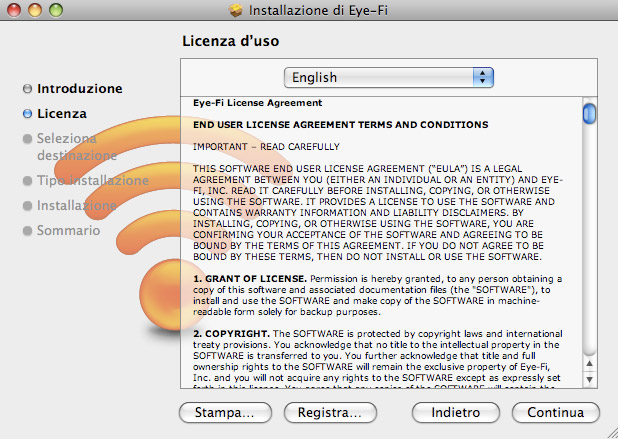The width and height of the screenshot is (618, 439).
Task: Click the scrollbar down arrow
Action: click(589, 379)
